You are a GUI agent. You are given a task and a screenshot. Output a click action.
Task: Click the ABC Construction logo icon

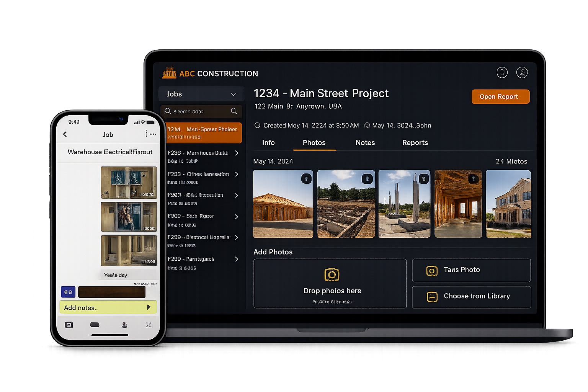pyautogui.click(x=169, y=72)
